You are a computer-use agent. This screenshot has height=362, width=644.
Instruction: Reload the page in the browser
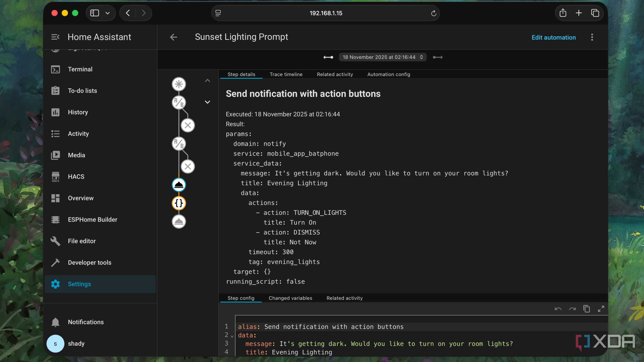point(434,13)
